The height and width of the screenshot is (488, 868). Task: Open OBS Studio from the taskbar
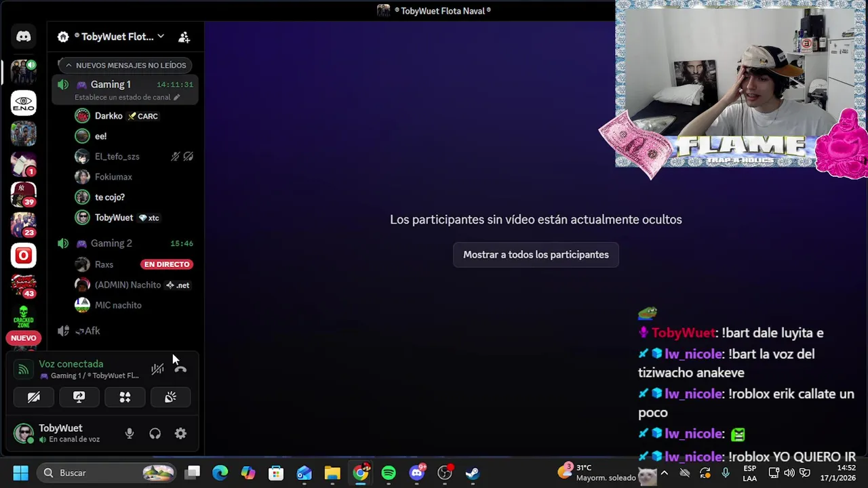(x=445, y=473)
